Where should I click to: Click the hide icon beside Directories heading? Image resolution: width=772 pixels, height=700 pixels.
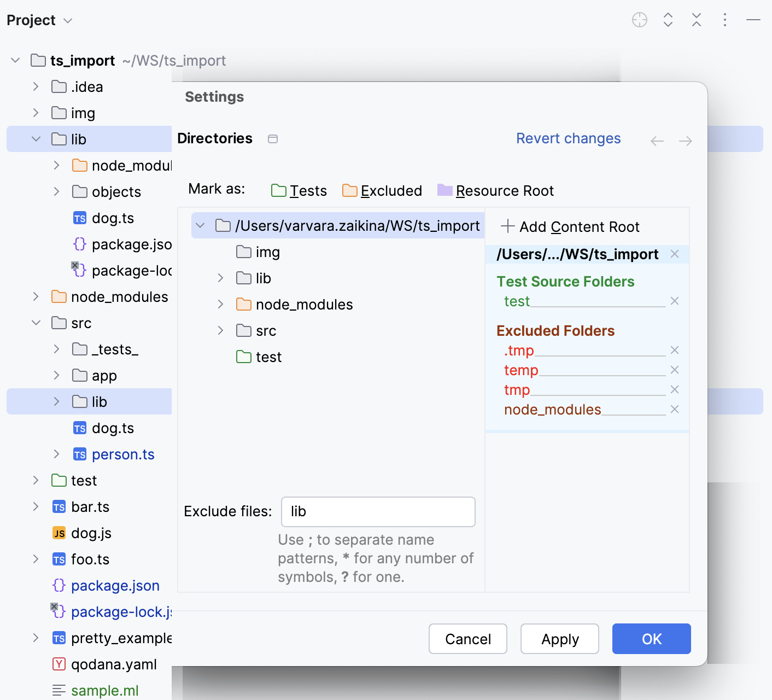pyautogui.click(x=272, y=139)
